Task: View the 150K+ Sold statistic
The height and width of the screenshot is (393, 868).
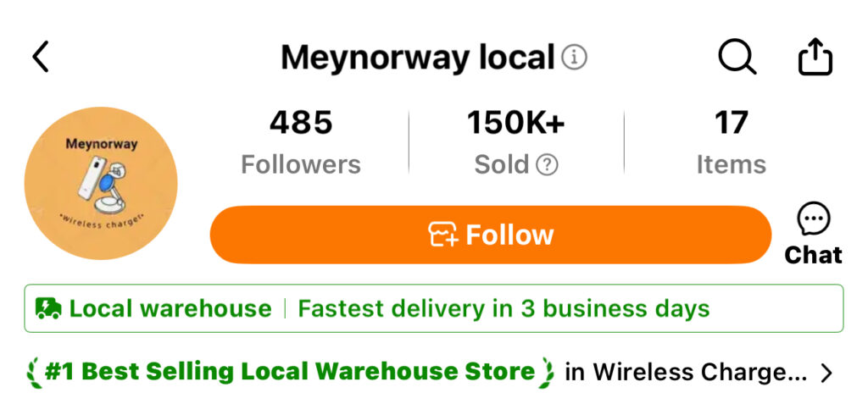Action: coord(516,142)
